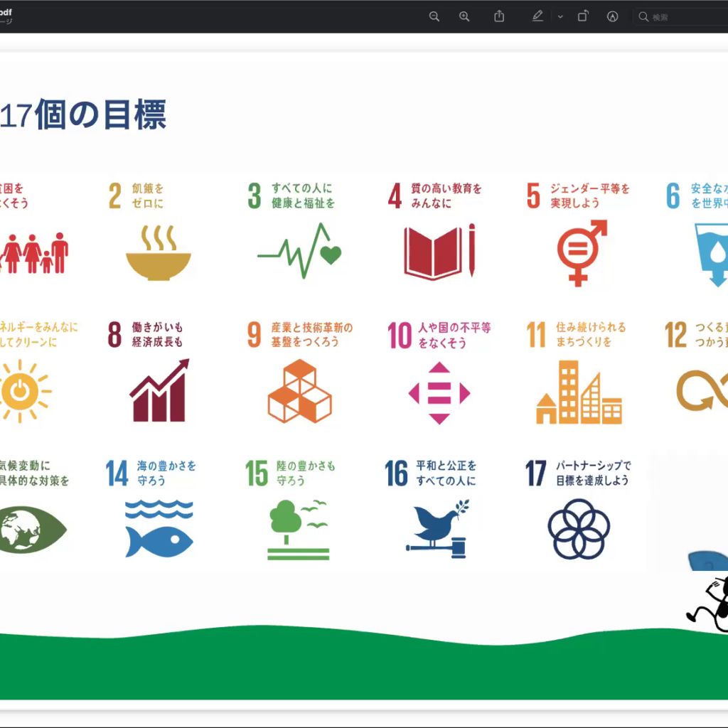This screenshot has height=728, width=728.
Task: Click goal 11 text 住み続けられるまちづくりを
Action: click(x=591, y=334)
